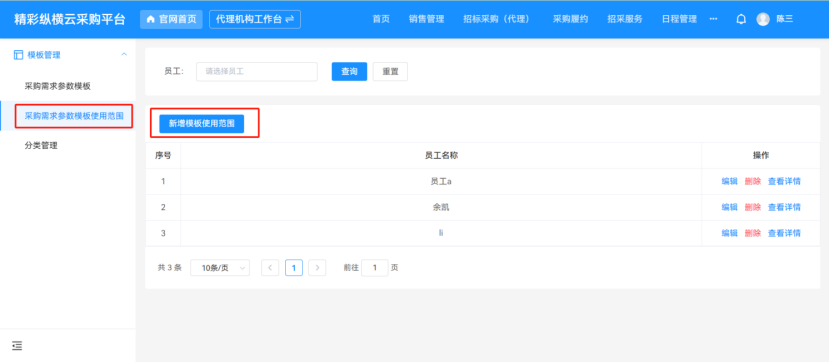Click the user avatar icon

coord(763,19)
